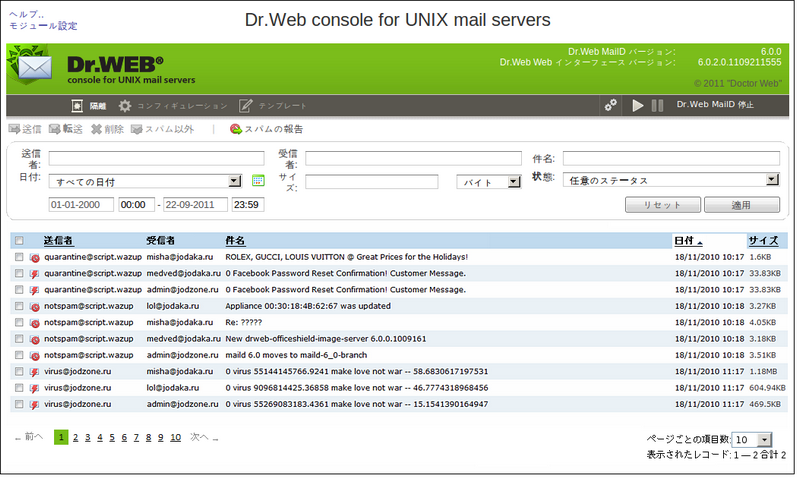Click the 適用 apply button
The width and height of the screenshot is (800, 479).
742,205
